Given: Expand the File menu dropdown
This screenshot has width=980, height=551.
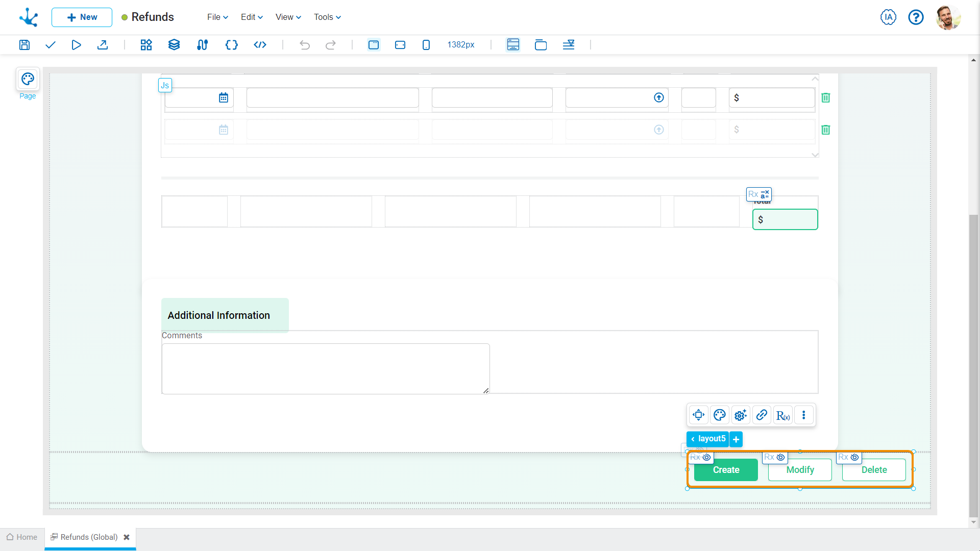Looking at the screenshot, I should coord(217,17).
